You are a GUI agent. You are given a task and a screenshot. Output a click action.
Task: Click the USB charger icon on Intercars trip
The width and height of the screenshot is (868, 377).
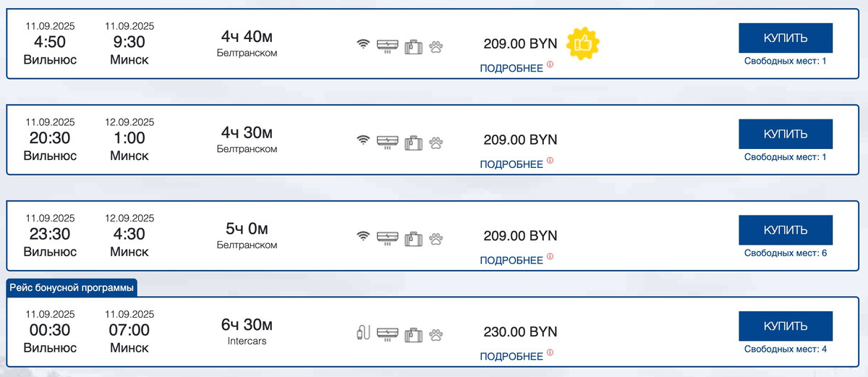363,333
